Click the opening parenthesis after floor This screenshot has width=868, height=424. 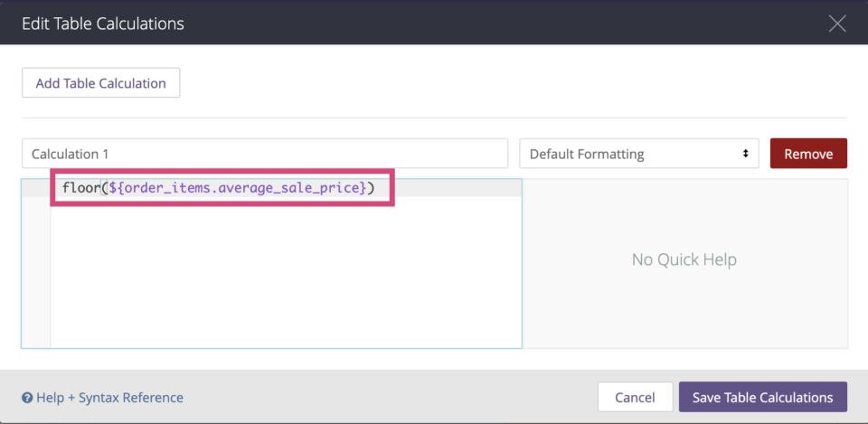point(103,189)
